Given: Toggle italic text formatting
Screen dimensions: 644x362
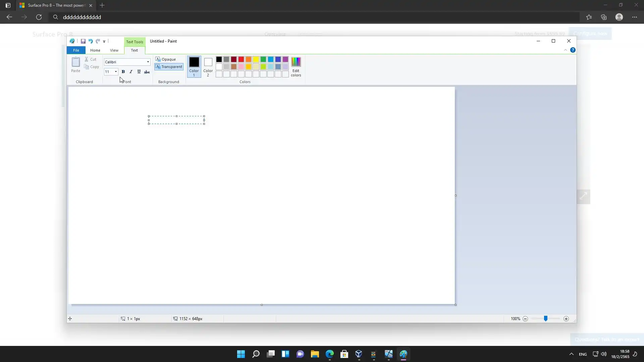Looking at the screenshot, I should pos(131,72).
